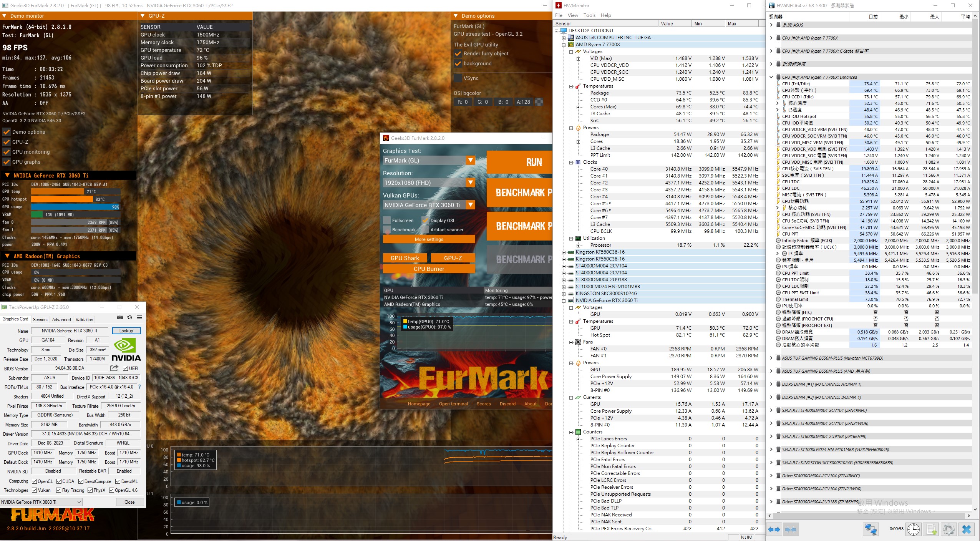Click the RUN button in FurMark
Image resolution: width=980 pixels, height=541 pixels.
click(519, 162)
